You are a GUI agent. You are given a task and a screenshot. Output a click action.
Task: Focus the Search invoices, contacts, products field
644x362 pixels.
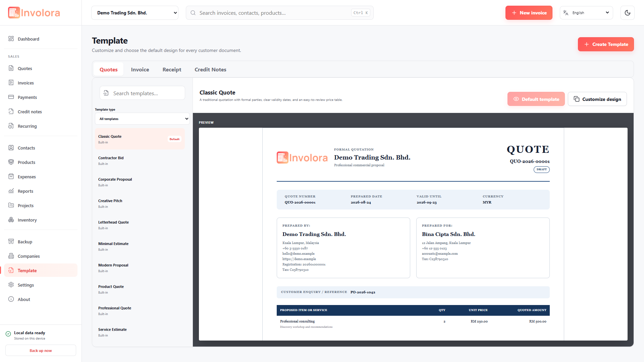279,13
